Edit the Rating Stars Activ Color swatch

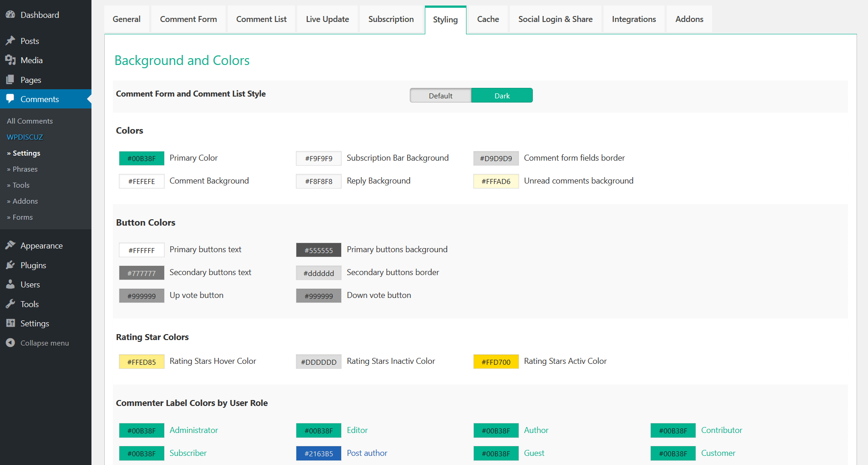pyautogui.click(x=496, y=362)
